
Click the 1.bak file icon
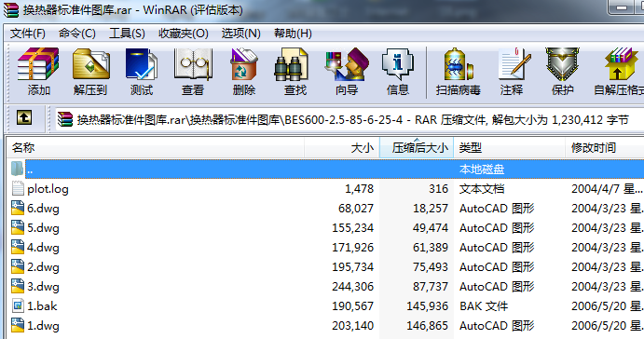[18, 305]
